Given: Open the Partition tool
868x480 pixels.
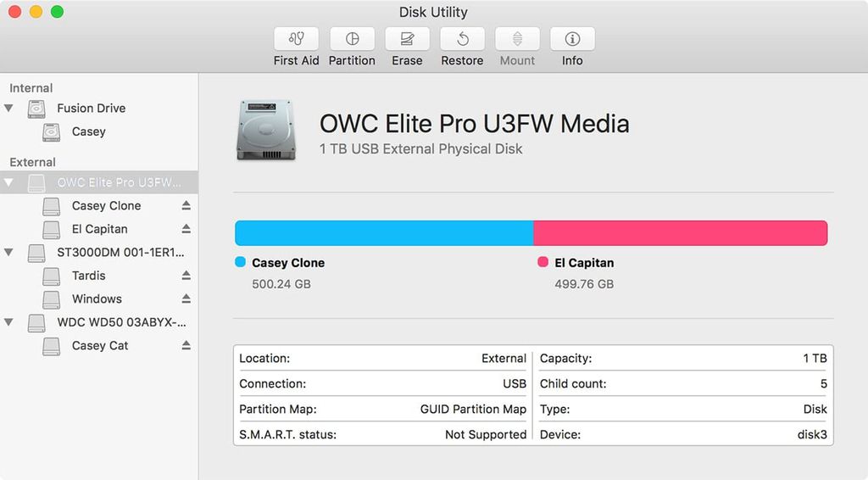Looking at the screenshot, I should point(352,39).
